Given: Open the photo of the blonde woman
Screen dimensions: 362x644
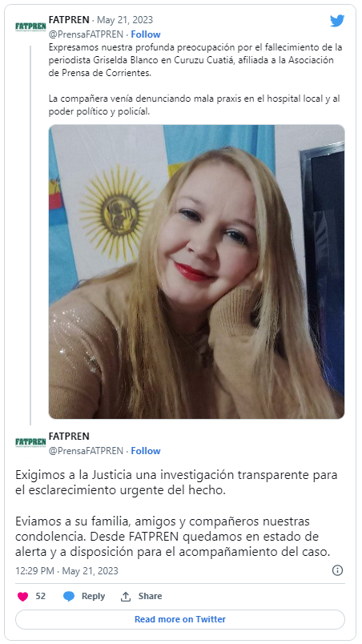Looking at the screenshot, I should coord(196,272).
